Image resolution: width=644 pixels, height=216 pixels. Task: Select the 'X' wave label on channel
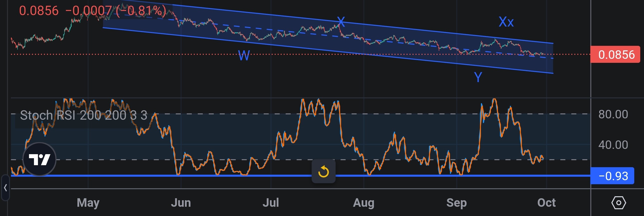341,22
